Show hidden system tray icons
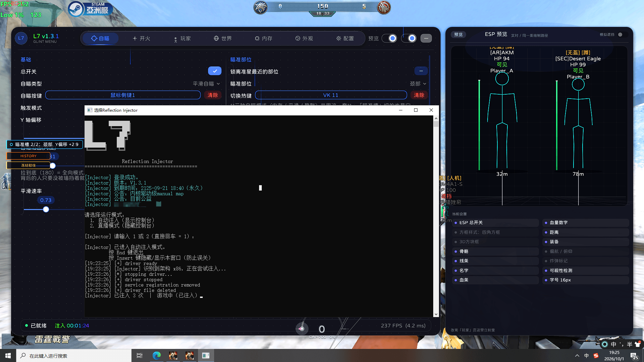Screen dimensions: 644x362 [577, 356]
